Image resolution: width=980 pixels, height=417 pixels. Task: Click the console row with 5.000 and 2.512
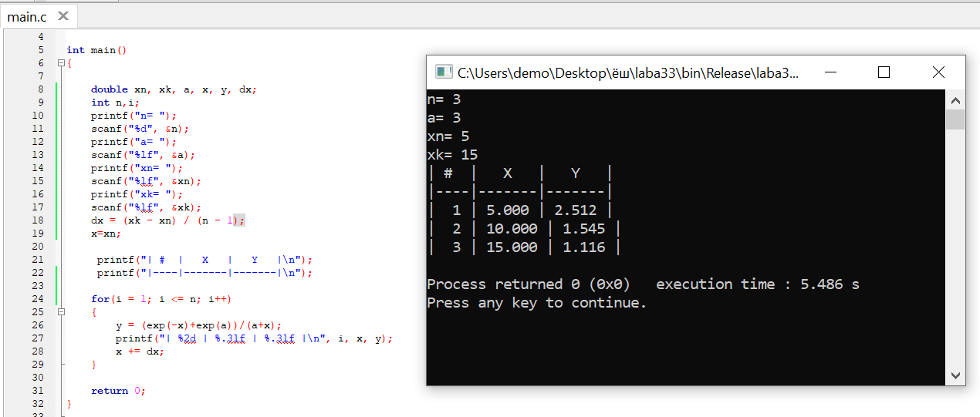[x=520, y=210]
